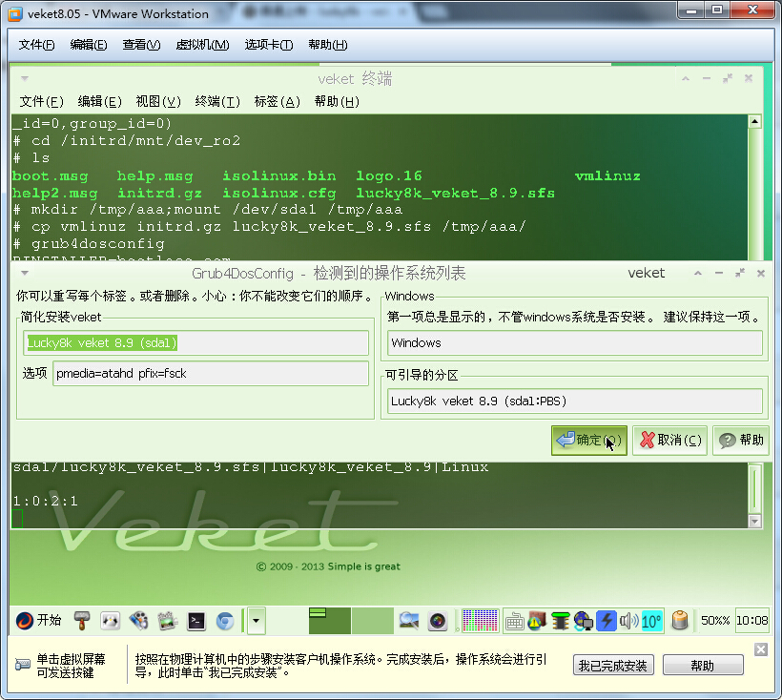Open terminal 帮助(H) menu
This screenshot has width=782, height=700.
pyautogui.click(x=337, y=102)
